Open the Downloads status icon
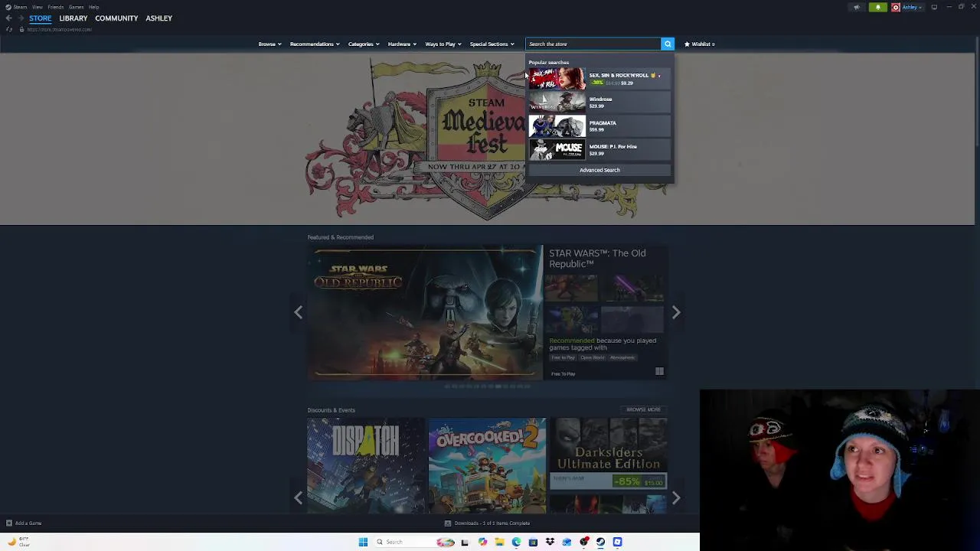The image size is (980, 551). (x=448, y=523)
